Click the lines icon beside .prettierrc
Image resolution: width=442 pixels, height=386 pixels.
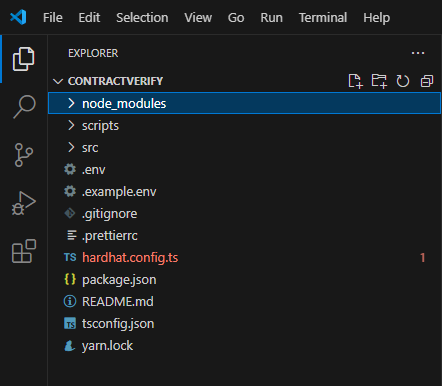pos(71,235)
